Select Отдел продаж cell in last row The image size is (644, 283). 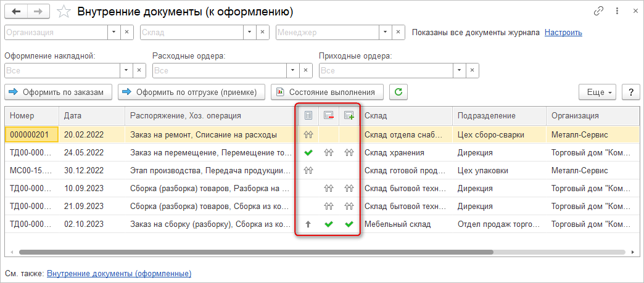point(499,224)
